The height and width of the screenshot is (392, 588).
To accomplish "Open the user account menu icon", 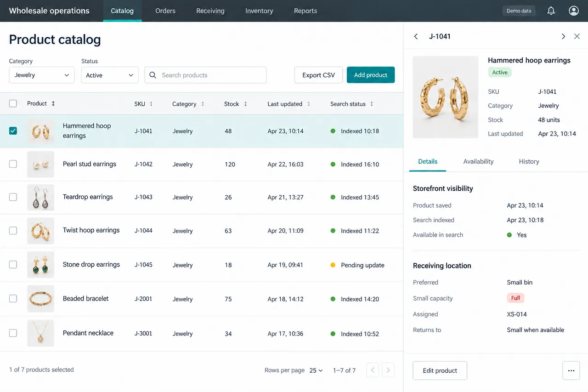I will pos(574,11).
